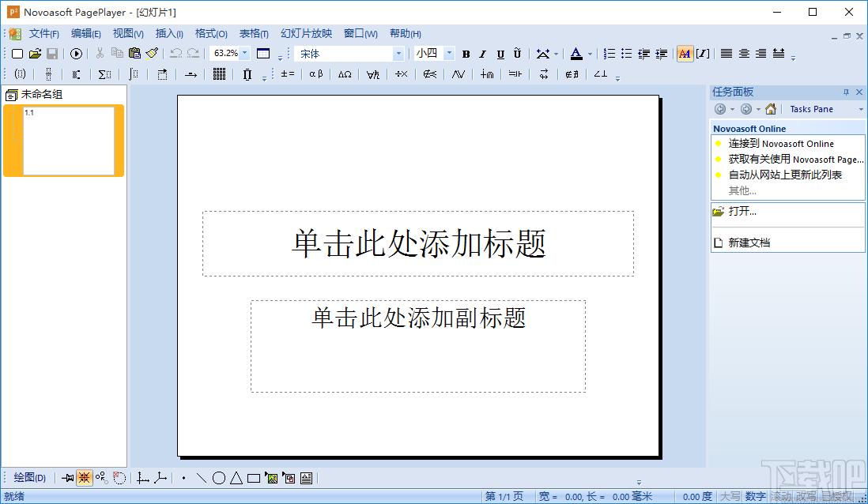Open the 幻灯片放映 menu

pos(306,34)
